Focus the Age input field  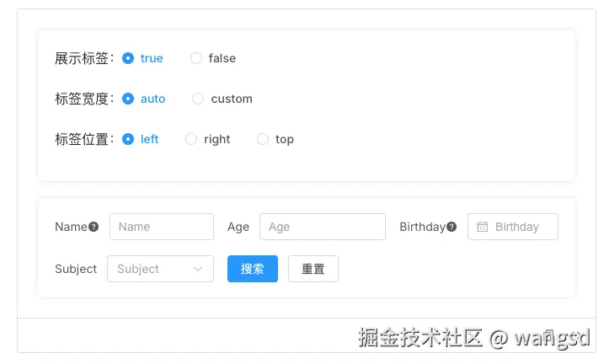point(323,227)
